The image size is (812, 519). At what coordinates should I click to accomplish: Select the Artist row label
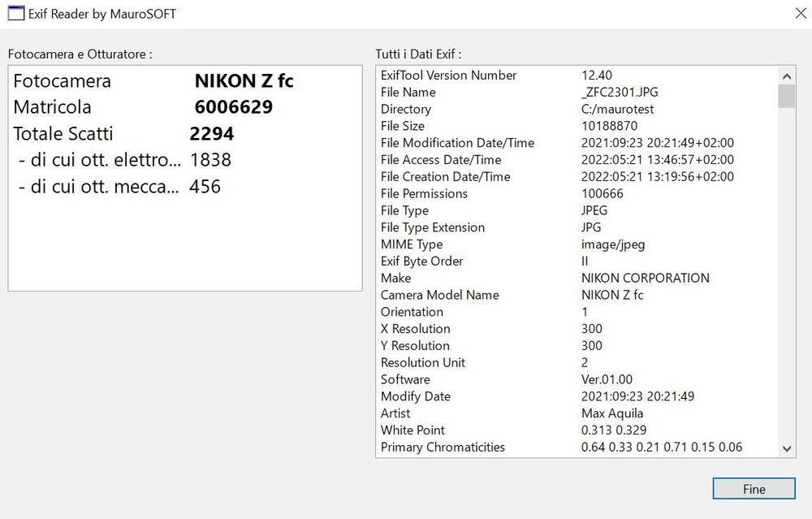click(395, 413)
